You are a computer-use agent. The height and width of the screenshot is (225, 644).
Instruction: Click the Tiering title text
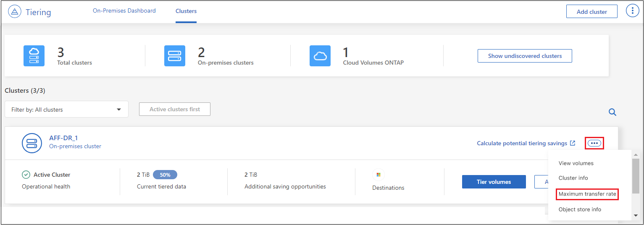38,12
